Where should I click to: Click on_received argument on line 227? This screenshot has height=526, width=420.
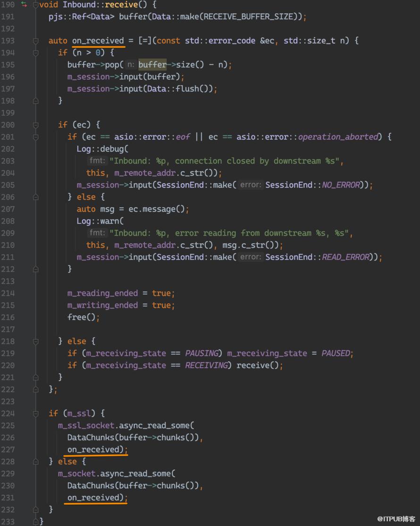point(93,450)
